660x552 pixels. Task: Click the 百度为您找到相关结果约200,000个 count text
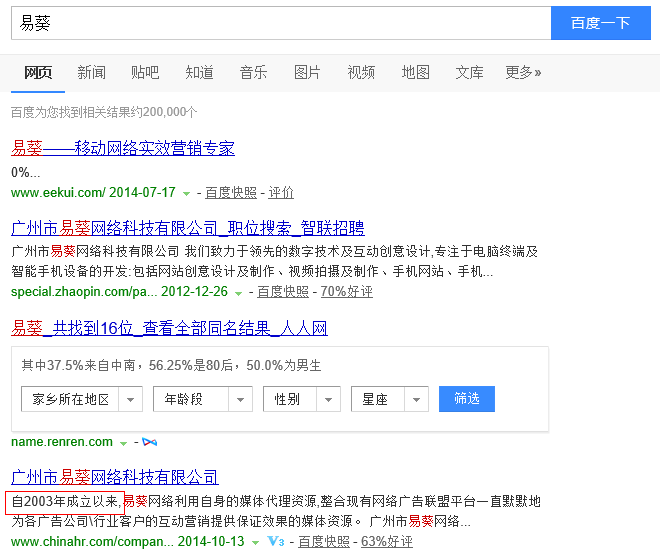click(x=104, y=112)
